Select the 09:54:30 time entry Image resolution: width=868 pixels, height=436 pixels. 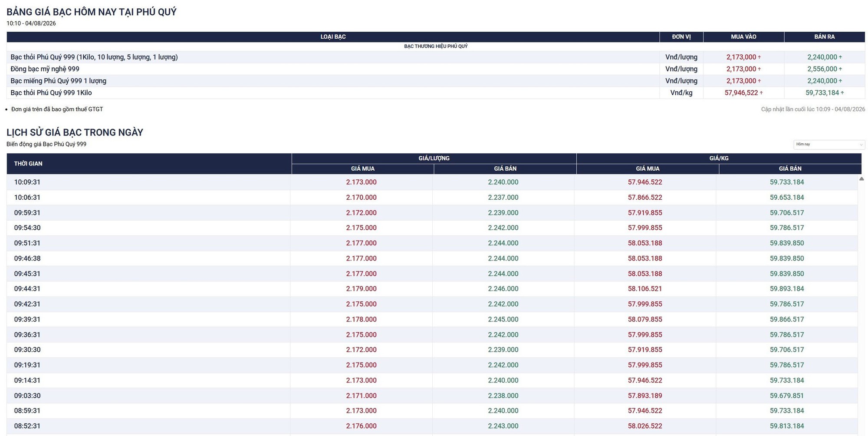coord(27,228)
